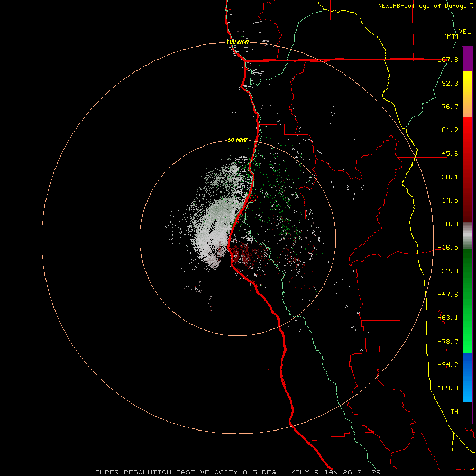The height and width of the screenshot is (476, 476).
Task: Pick the green inbound segment of the scale
Action: (467, 300)
